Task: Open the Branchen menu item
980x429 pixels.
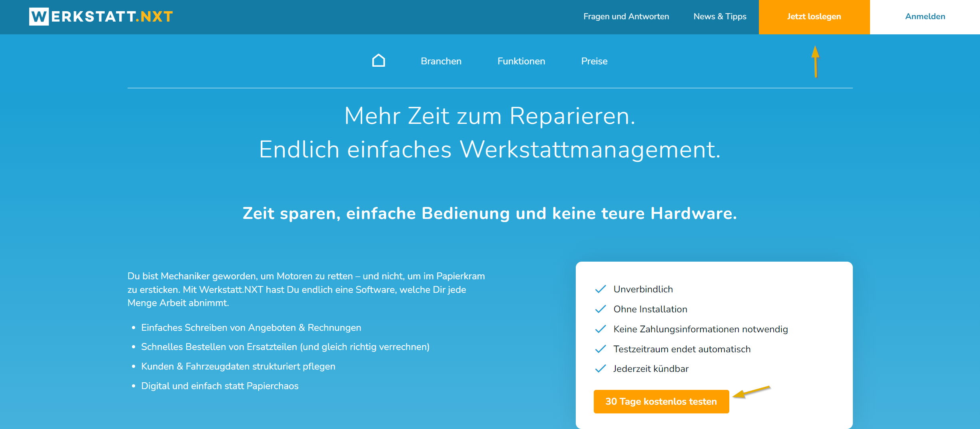Action: (441, 61)
